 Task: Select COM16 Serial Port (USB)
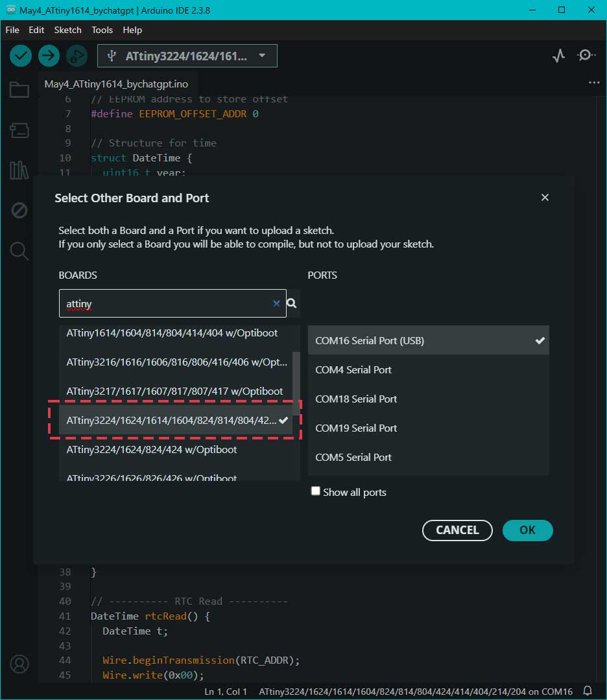pos(429,341)
